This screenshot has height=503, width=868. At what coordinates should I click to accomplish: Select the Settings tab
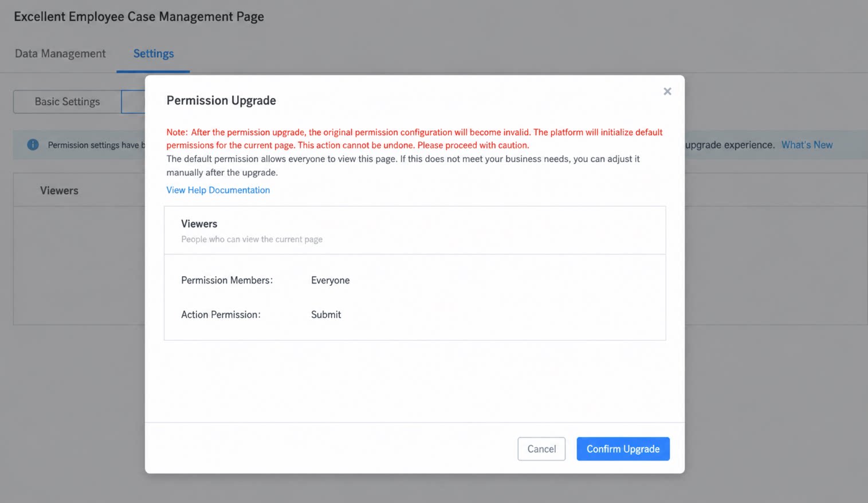(x=154, y=53)
